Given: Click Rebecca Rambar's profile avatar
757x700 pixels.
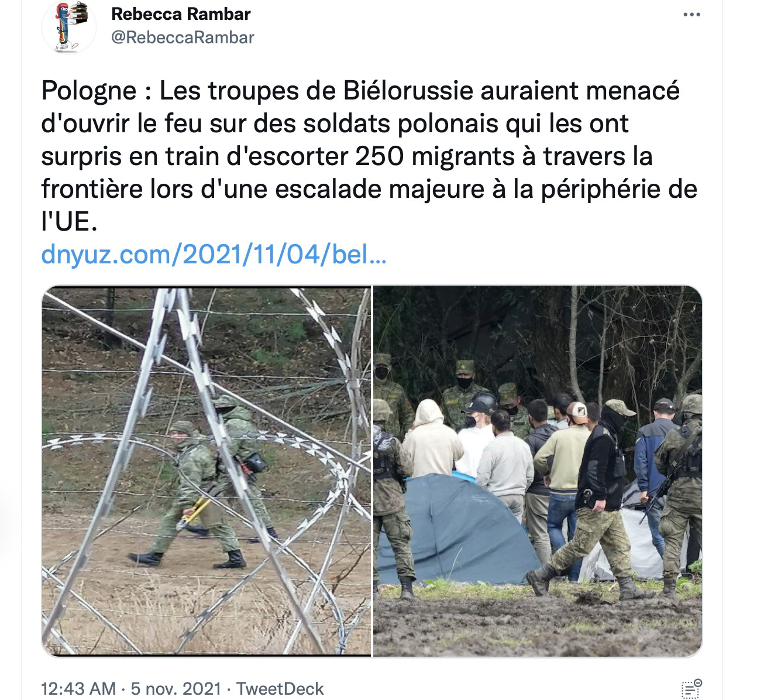Looking at the screenshot, I should point(69,27).
